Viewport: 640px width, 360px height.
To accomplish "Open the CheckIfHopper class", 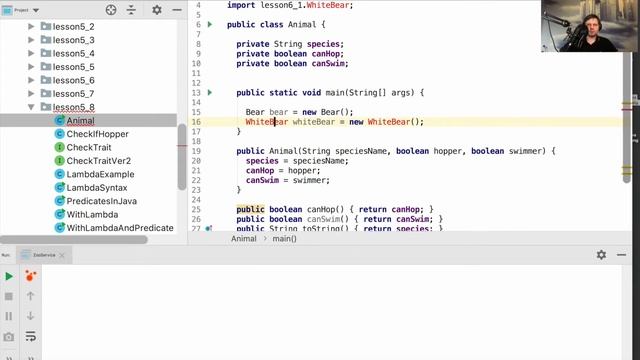I will tap(97, 134).
